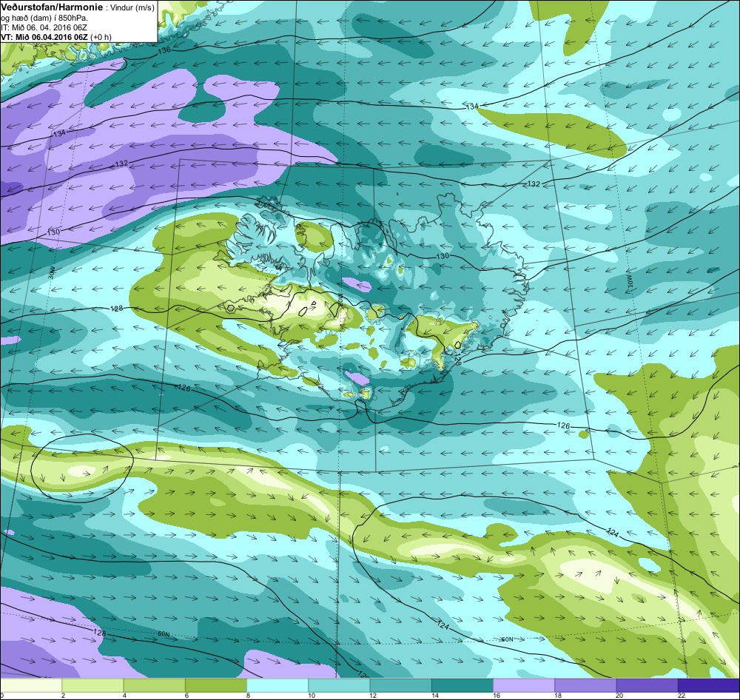Click the legend scale value "2"
Screen dimensions: 740x700
(63, 696)
